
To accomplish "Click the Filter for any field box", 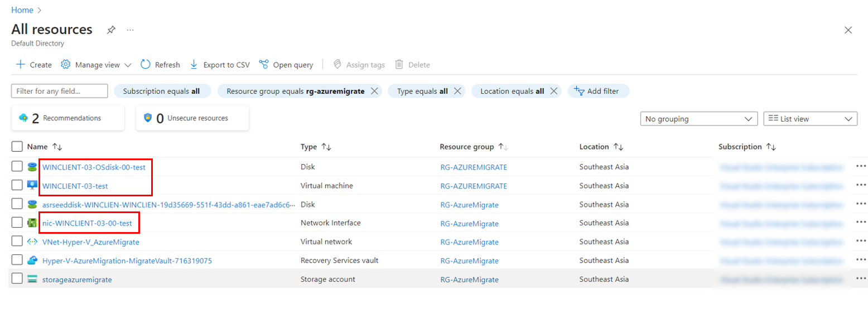I will (x=59, y=91).
